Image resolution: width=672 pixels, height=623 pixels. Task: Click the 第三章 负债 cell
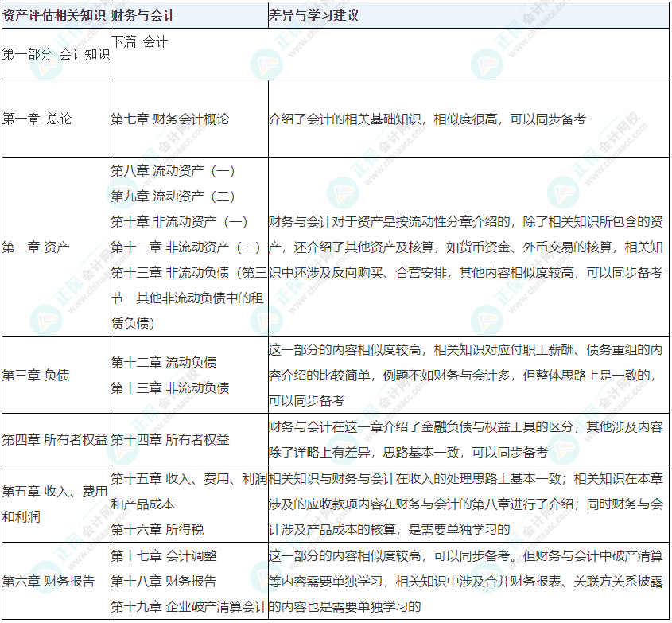pyautogui.click(x=35, y=375)
